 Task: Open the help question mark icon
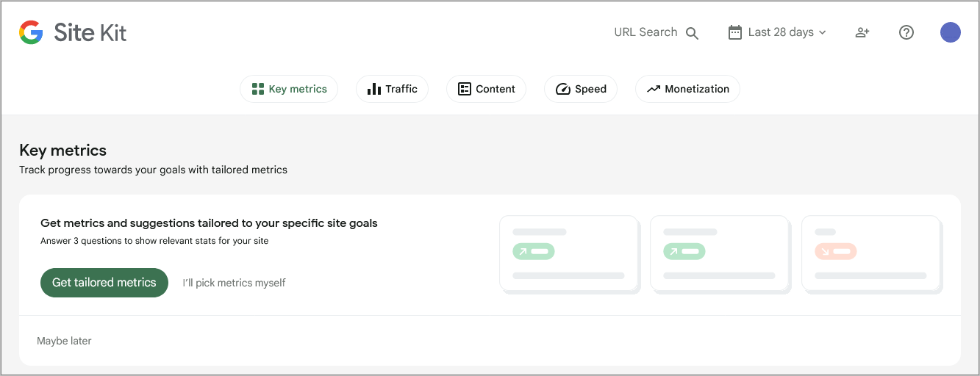pos(906,32)
